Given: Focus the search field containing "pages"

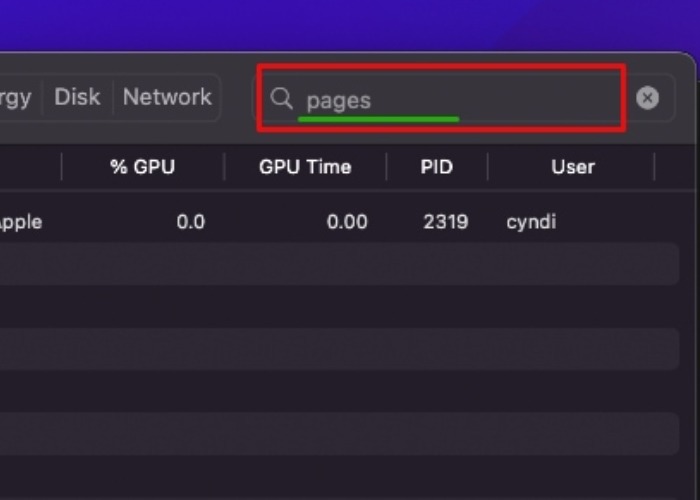Looking at the screenshot, I should (x=440, y=99).
